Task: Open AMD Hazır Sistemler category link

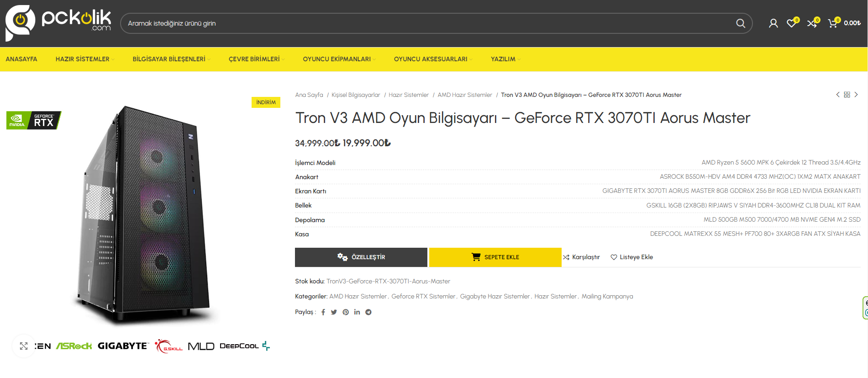Action: [358, 297]
